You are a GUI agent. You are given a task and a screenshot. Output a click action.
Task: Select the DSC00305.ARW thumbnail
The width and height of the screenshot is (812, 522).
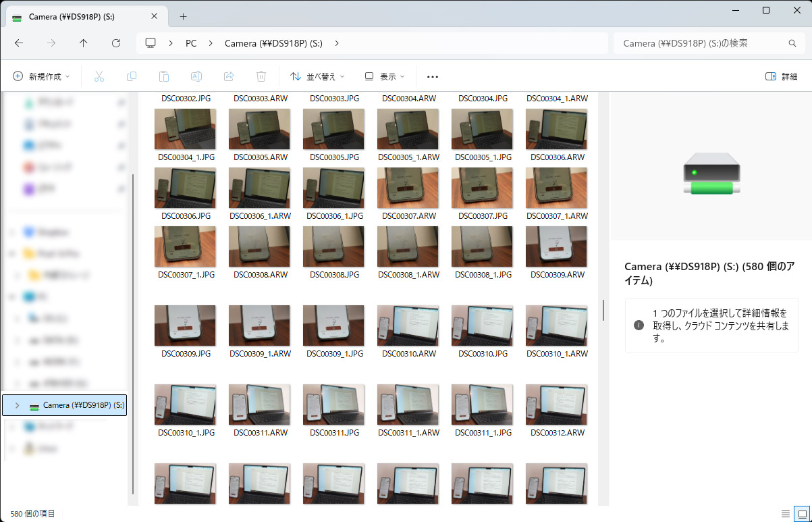259,129
